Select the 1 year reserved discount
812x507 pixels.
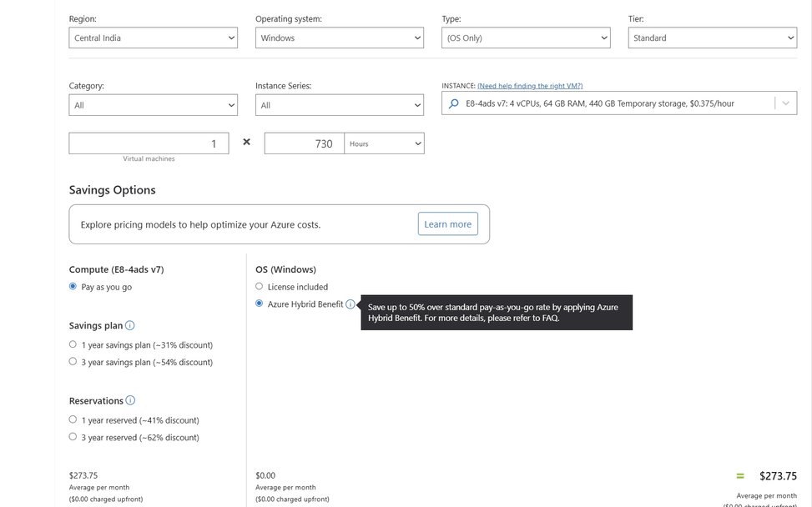73,419
